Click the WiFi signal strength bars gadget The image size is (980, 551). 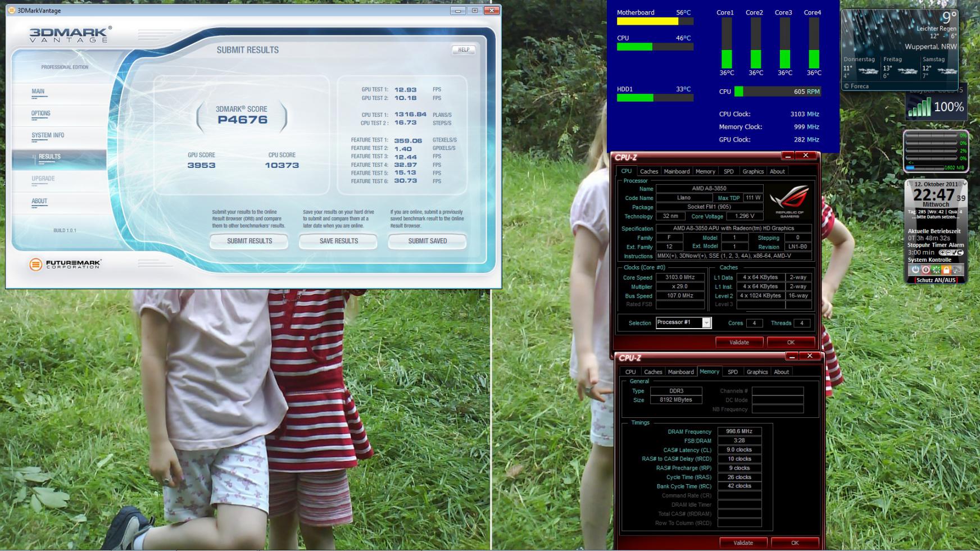(919, 107)
